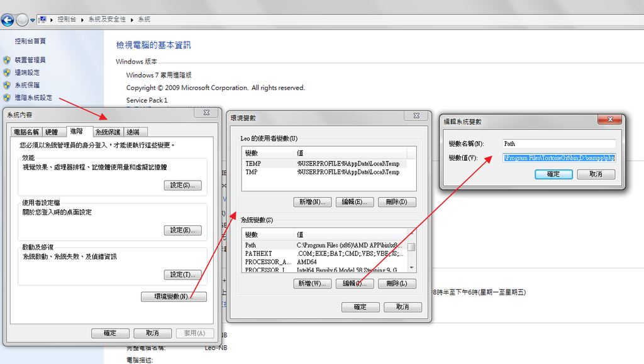Open the 進階系統設定 link
This screenshot has height=364, width=644.
pos(33,98)
